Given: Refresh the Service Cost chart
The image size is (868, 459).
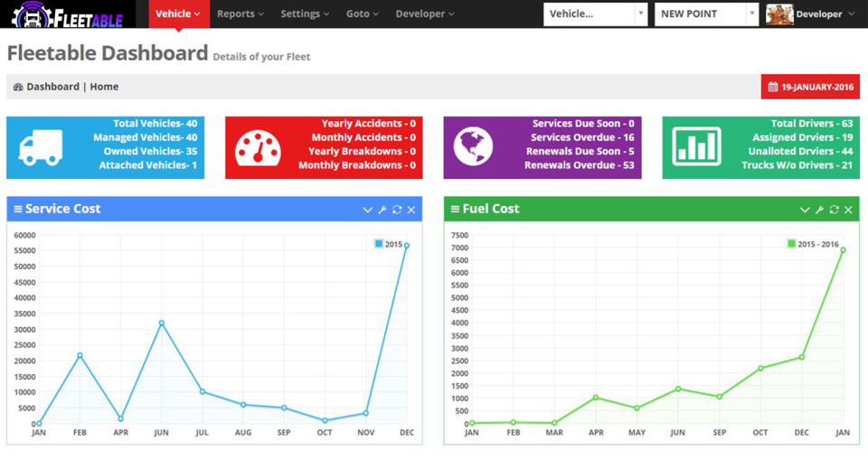Looking at the screenshot, I should pyautogui.click(x=397, y=210).
